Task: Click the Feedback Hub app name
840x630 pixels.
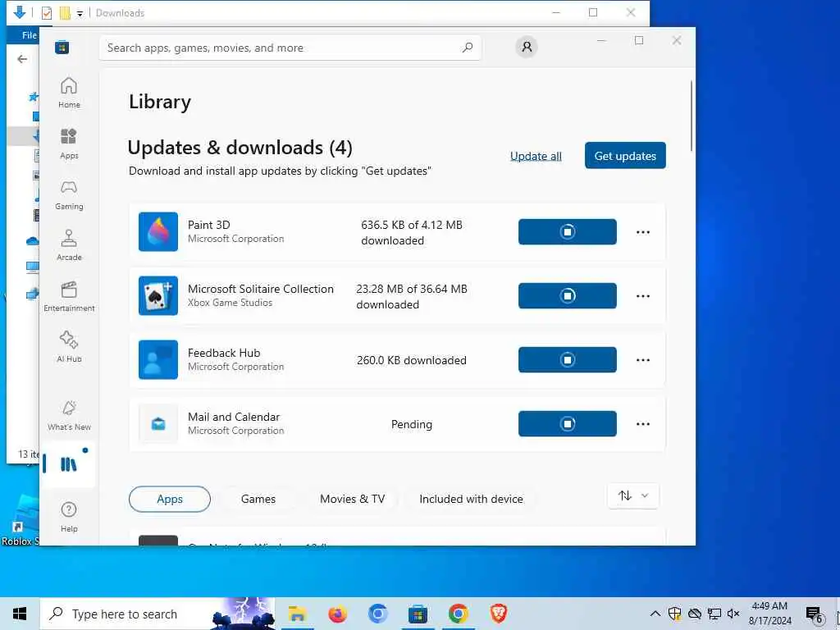Action: 224,353
